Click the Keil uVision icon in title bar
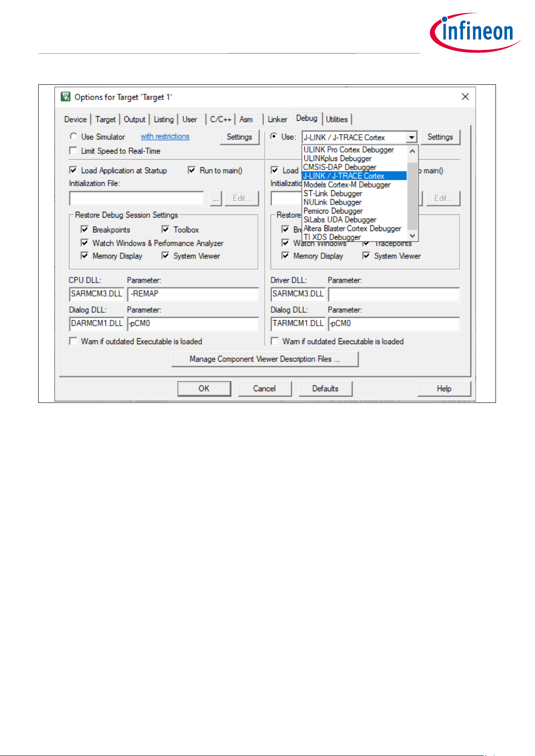 coord(66,97)
